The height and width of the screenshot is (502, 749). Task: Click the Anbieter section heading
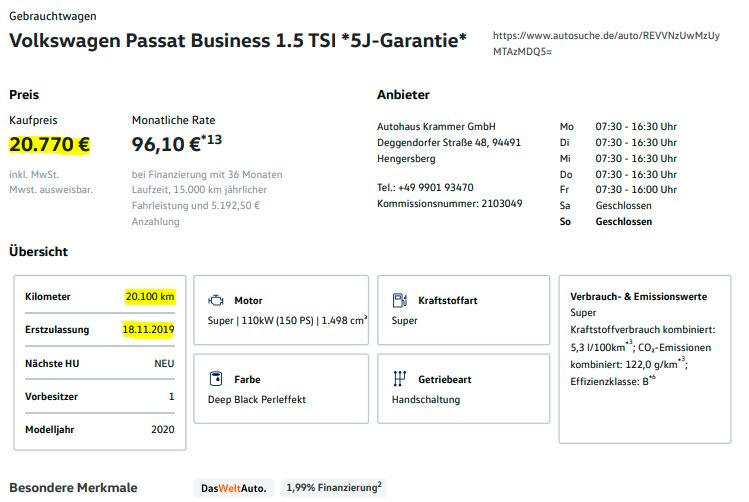[x=403, y=95]
